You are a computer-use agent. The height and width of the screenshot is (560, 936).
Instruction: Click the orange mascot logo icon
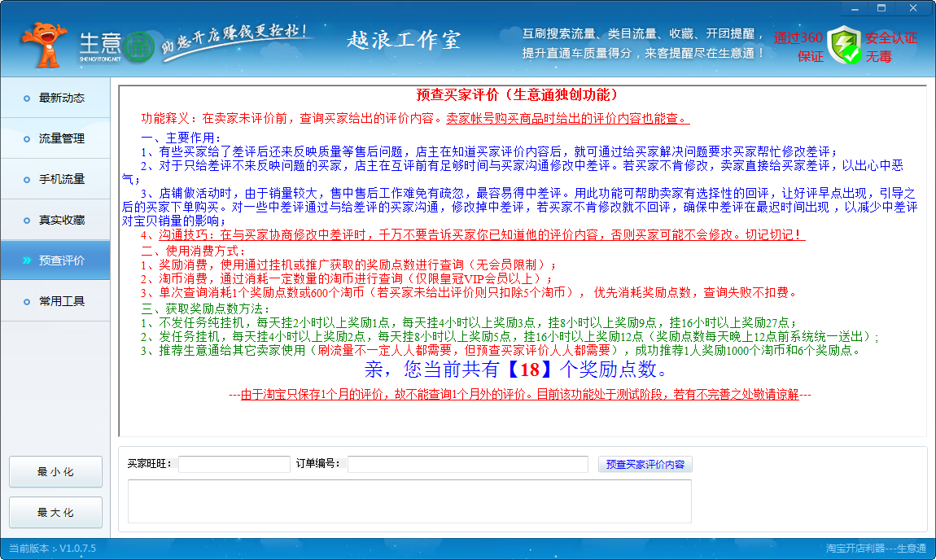[44, 46]
